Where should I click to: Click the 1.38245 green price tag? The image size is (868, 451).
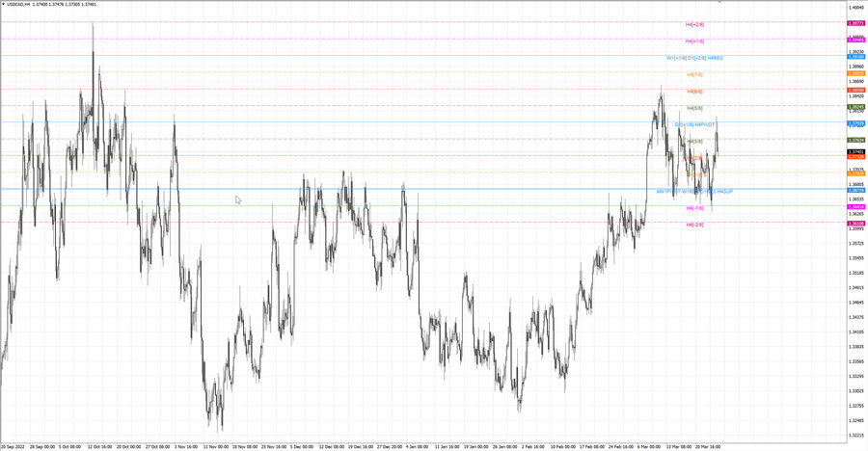click(x=856, y=107)
